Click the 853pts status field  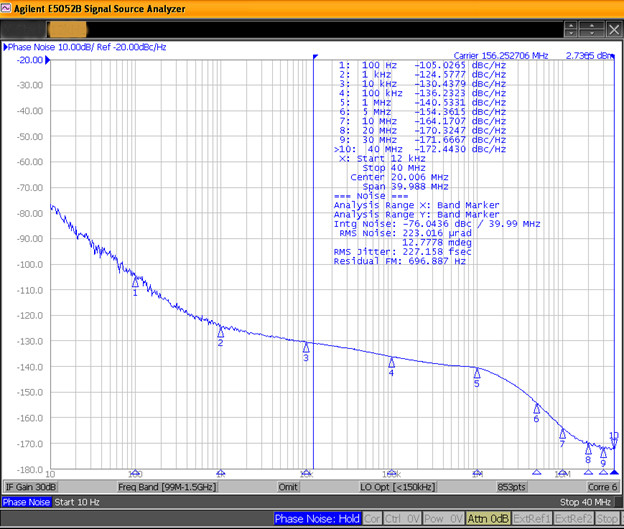point(511,487)
